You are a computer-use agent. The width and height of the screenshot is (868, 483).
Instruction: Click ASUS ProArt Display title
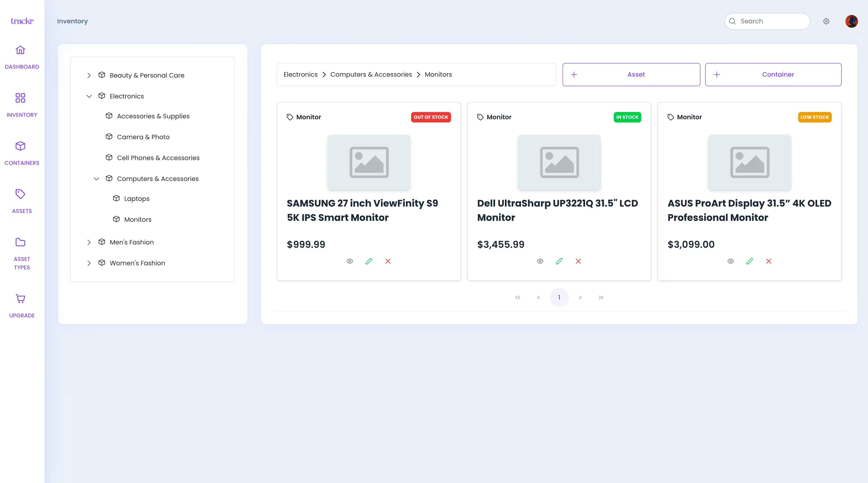(x=749, y=210)
